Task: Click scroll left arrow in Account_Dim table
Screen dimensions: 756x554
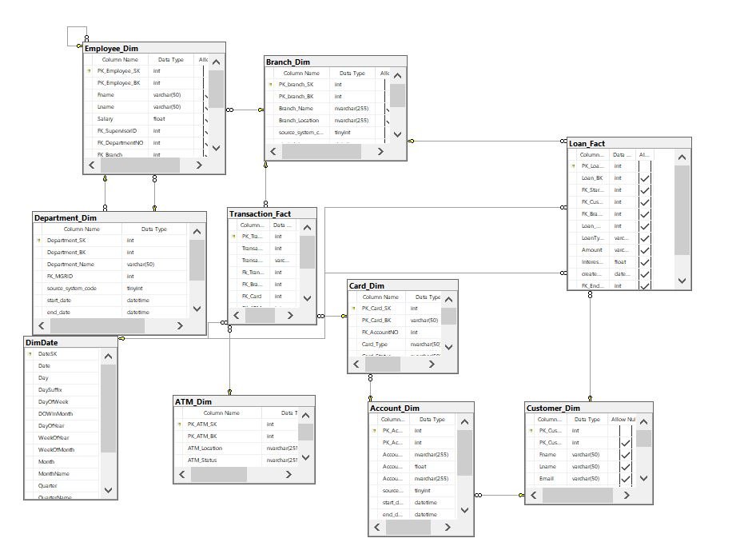Action: 377,528
